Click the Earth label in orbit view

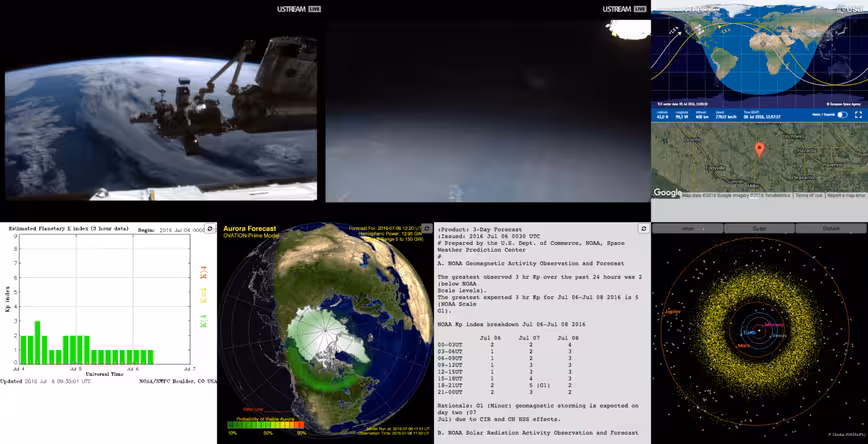(748, 333)
